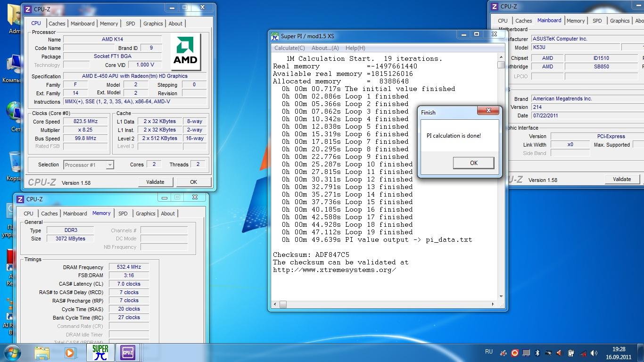Click the Show desktop strip beside the clock
The height and width of the screenshot is (362, 644).
coord(641,353)
